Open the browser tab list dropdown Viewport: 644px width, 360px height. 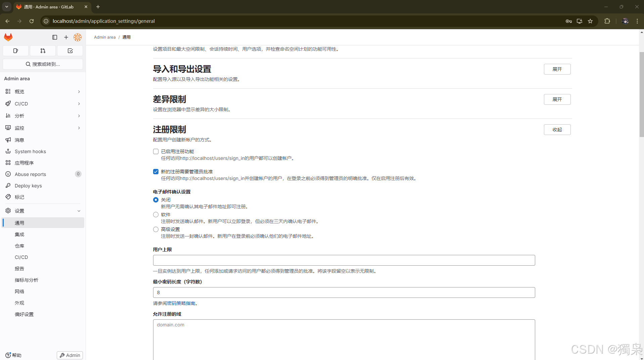[x=6, y=7]
